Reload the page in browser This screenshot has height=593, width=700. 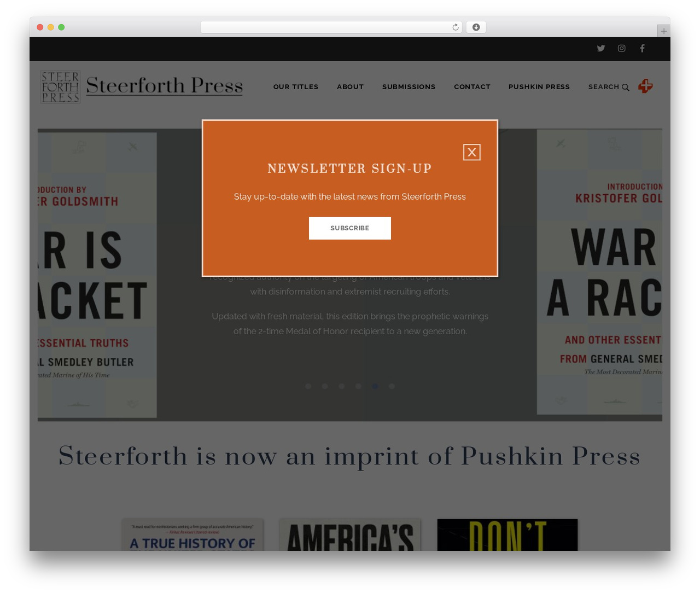[x=456, y=27]
